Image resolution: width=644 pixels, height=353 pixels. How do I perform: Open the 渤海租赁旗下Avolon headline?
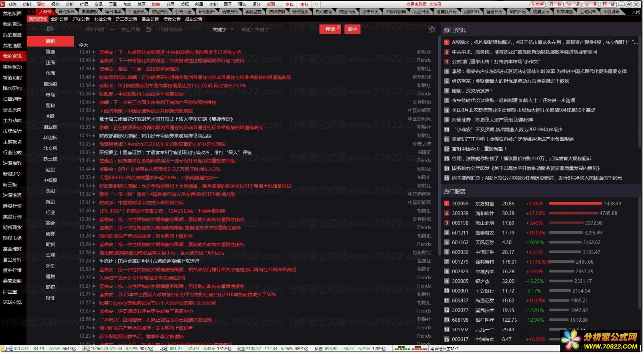[162, 144]
